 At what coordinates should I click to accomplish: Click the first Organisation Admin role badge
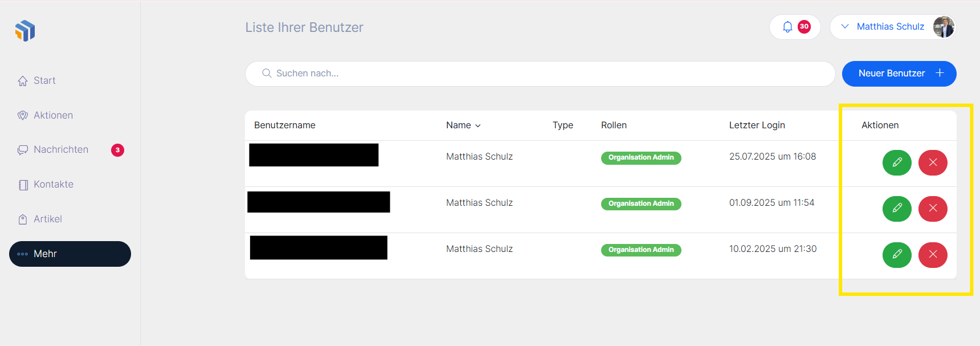640,158
